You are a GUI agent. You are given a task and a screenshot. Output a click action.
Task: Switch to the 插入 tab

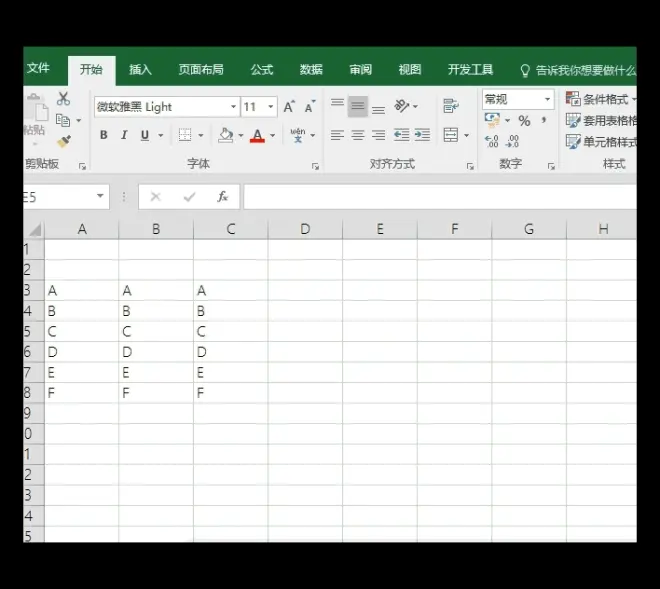[140, 70]
